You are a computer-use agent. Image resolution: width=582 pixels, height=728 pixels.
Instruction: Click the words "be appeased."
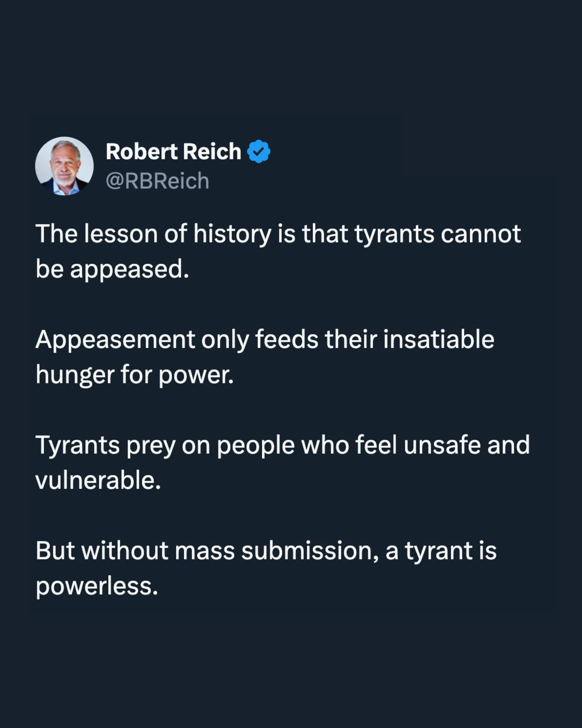pos(112,269)
